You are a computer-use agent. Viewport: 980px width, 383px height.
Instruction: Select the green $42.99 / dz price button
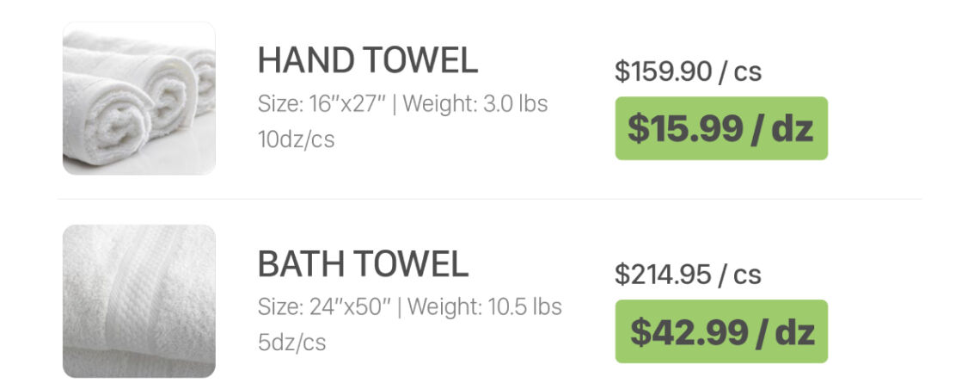(720, 331)
